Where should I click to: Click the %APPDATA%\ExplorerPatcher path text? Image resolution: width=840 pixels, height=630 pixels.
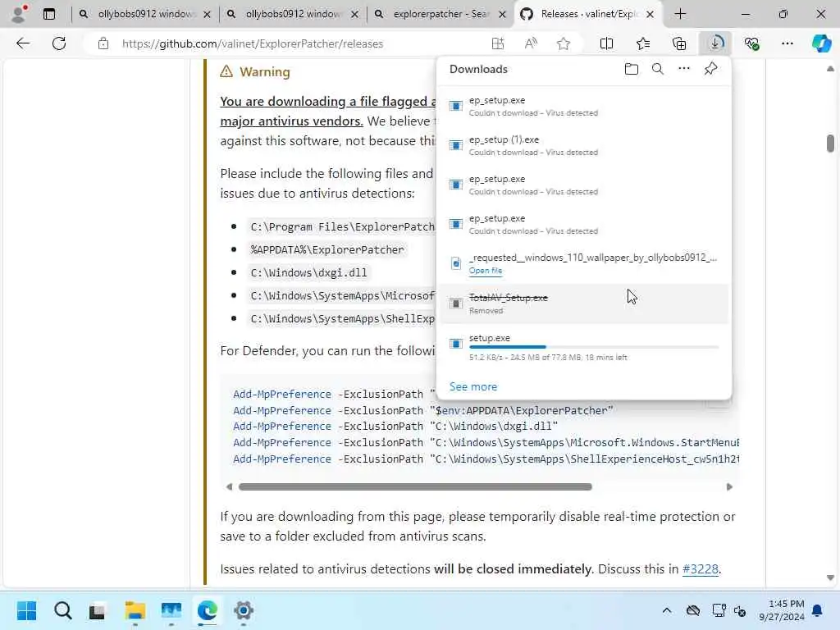pyautogui.click(x=327, y=249)
